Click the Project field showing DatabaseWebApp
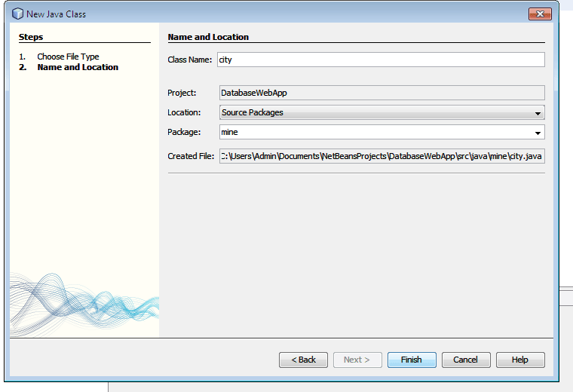This screenshot has width=573, height=392. (x=382, y=93)
